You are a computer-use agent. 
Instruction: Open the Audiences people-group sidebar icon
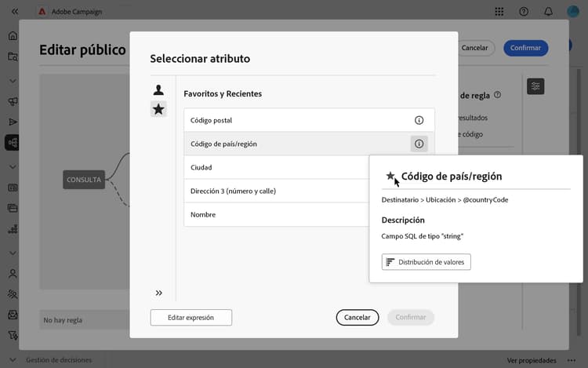point(13,294)
